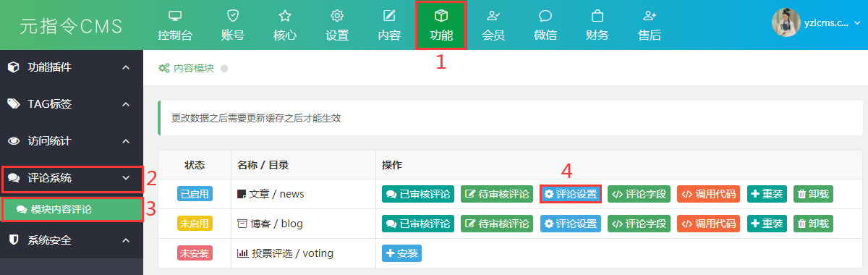
Task: Switch to the 功能 top menu
Action: pyautogui.click(x=441, y=25)
